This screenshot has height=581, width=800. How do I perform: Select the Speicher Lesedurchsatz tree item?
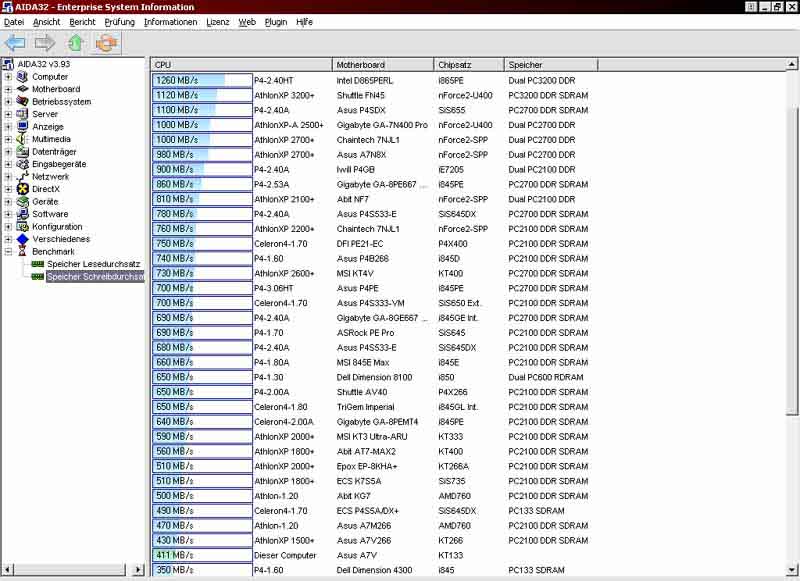coord(93,264)
